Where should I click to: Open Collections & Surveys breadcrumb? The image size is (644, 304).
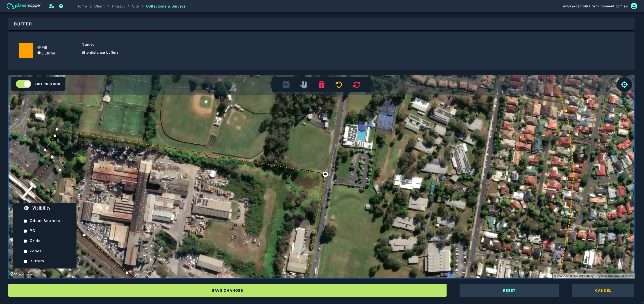pyautogui.click(x=166, y=6)
